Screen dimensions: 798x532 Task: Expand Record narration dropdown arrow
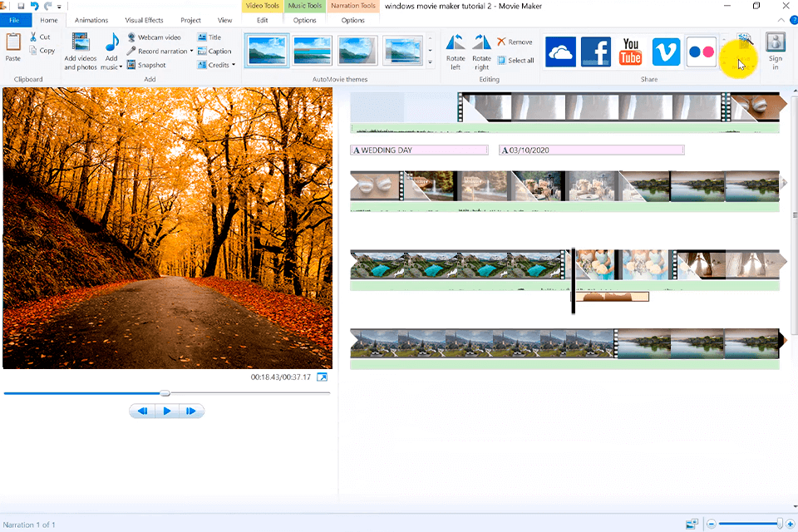click(191, 51)
